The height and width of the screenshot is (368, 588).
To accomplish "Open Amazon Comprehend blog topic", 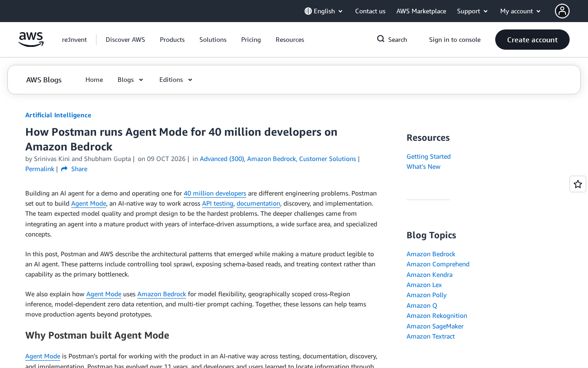I will [438, 264].
